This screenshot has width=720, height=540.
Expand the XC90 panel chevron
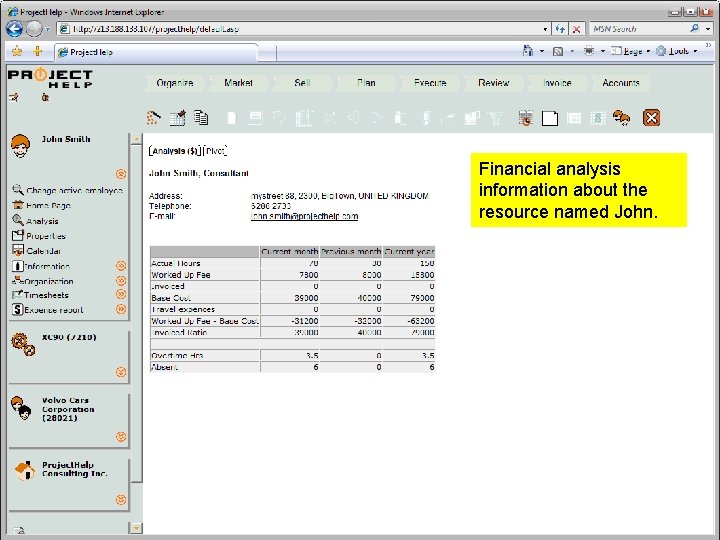[x=121, y=372]
